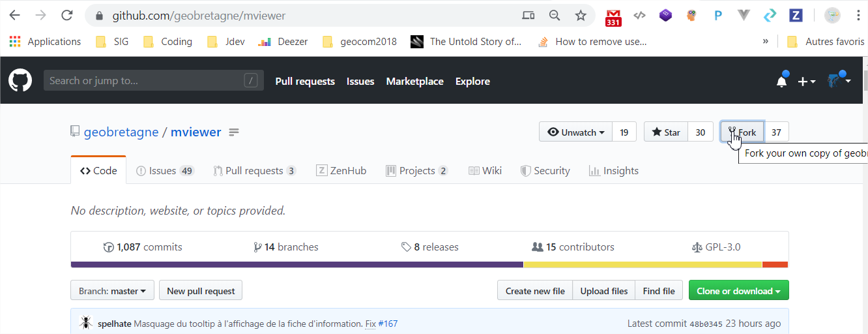
Task: Open the Chrome profile avatar
Action: point(832,15)
